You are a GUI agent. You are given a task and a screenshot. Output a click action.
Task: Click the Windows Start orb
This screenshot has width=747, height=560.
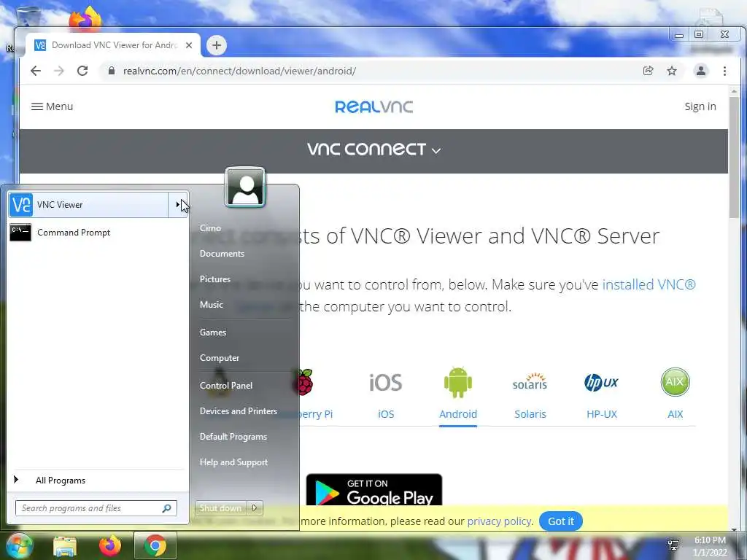pos(18,545)
